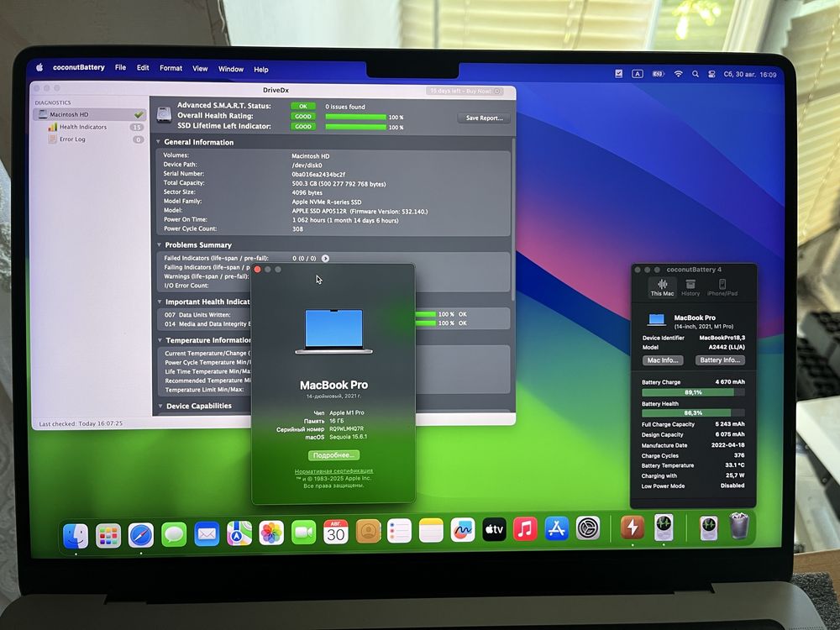
Task: Click the Overall Health Rating 100% bar
Action: [355, 117]
